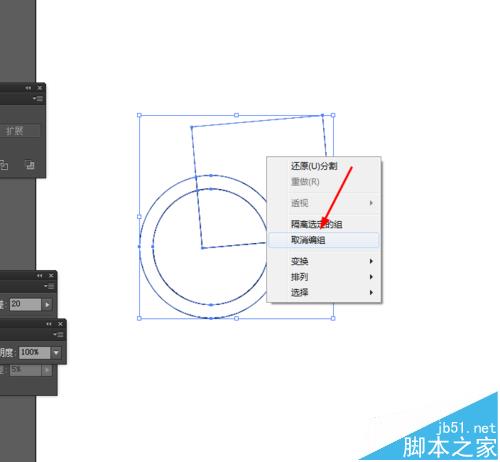Collapse the opacity panel with double-arrow icon

(49, 324)
